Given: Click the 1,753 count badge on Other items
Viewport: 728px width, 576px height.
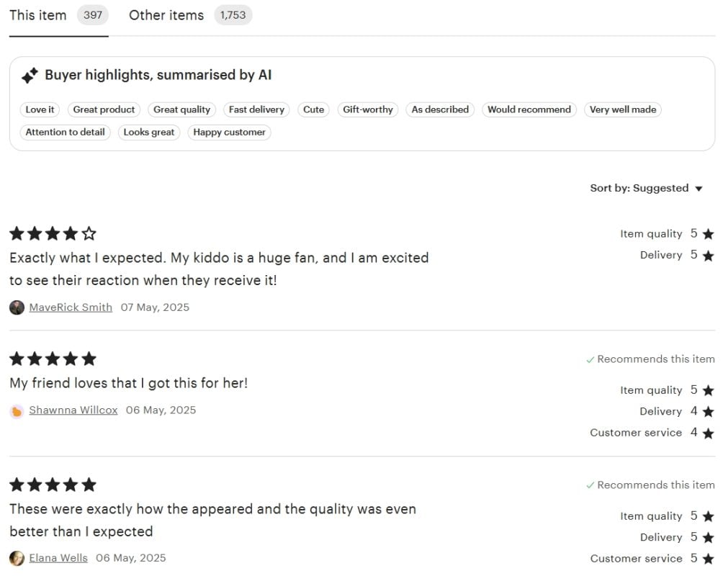Looking at the screenshot, I should coord(233,15).
